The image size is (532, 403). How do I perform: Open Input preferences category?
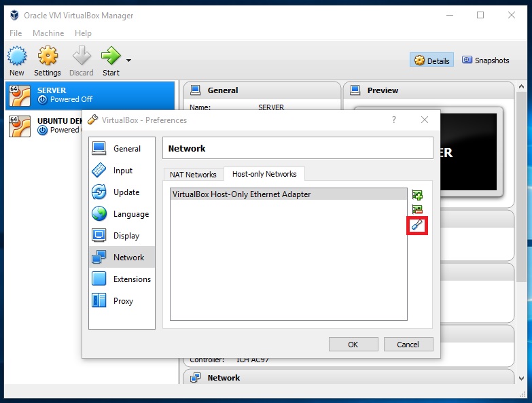122,171
